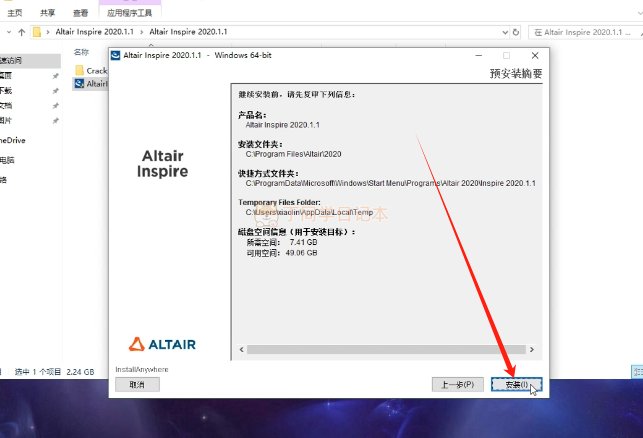This screenshot has height=438, width=643.
Task: Click the pin icon beside 图片
Action: (55, 121)
